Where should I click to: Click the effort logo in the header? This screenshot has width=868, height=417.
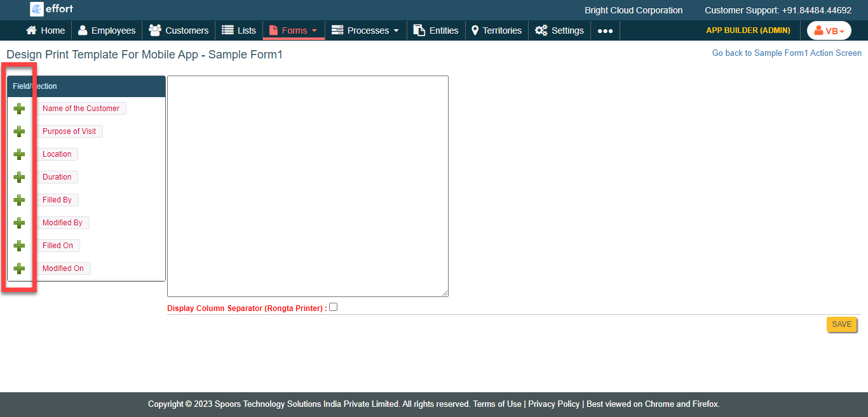coord(52,9)
